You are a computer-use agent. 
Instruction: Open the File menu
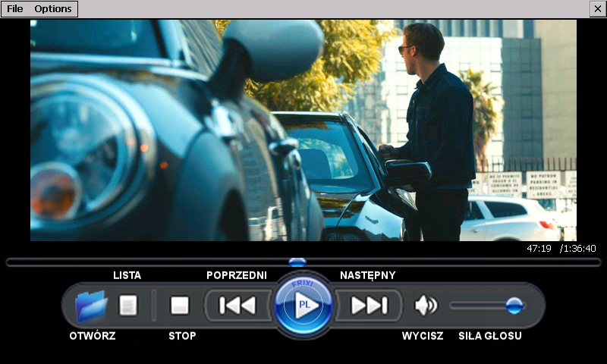pos(15,9)
